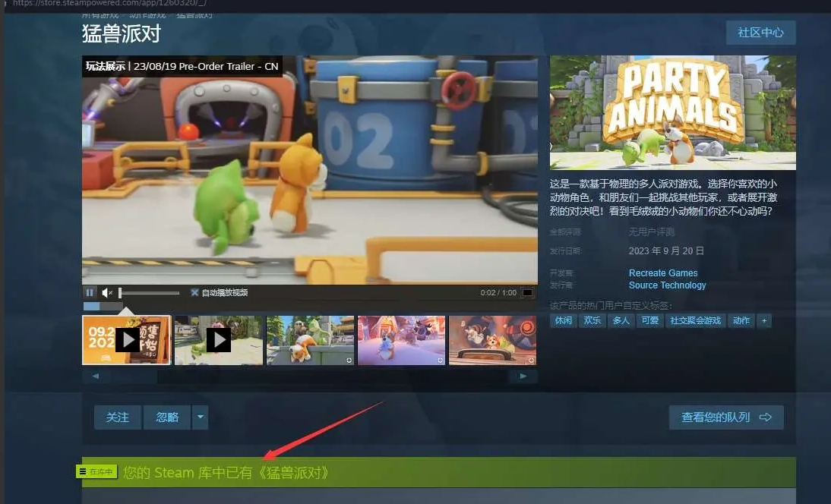Uncheck 自动播放视频 autoplay checkbox
Screen dimensions: 831x504
[195, 293]
